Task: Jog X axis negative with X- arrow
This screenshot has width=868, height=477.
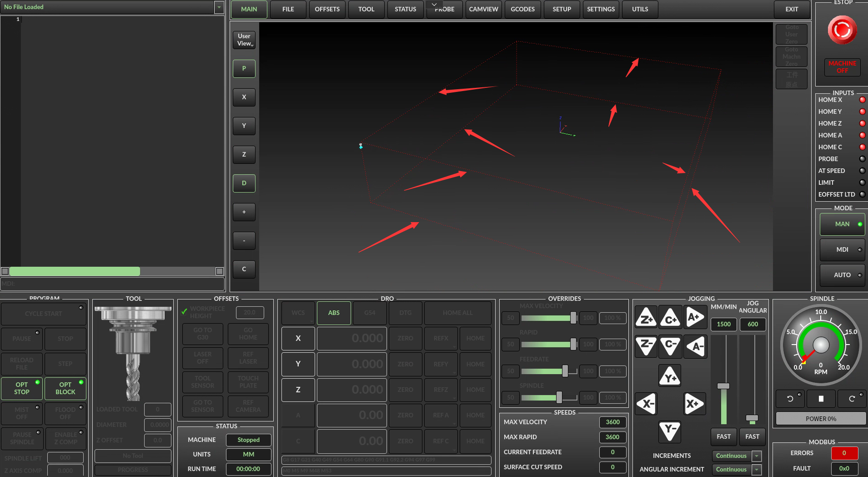Action: tap(646, 403)
